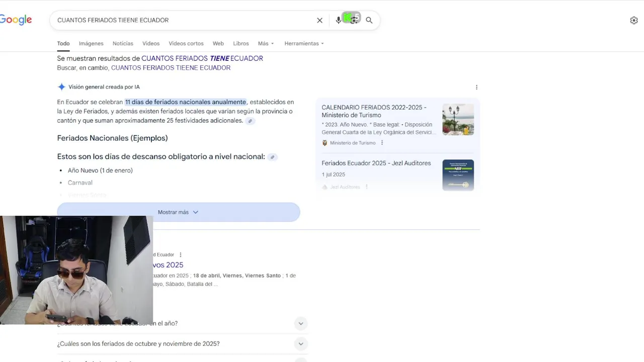This screenshot has height=362, width=644.
Task: Open AI overview three-dot options menu
Action: [x=476, y=87]
